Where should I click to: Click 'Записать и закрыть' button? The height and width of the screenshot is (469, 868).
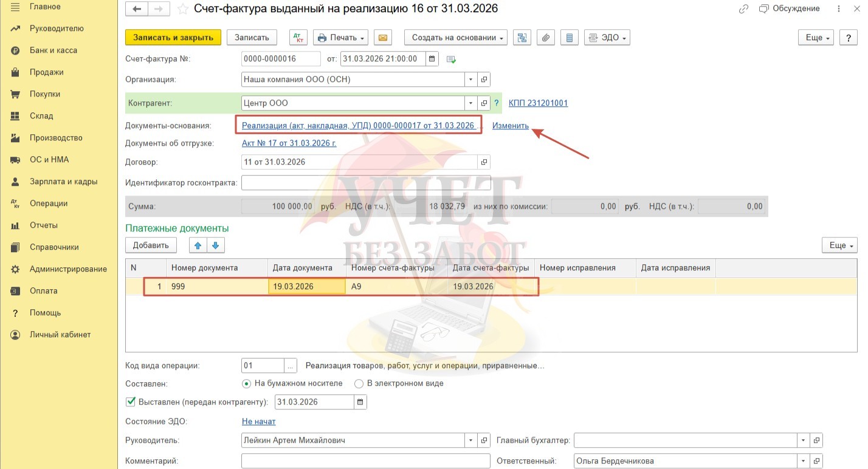[x=173, y=38]
